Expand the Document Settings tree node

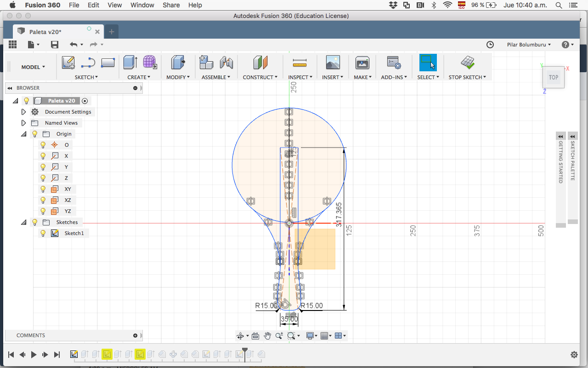click(24, 112)
